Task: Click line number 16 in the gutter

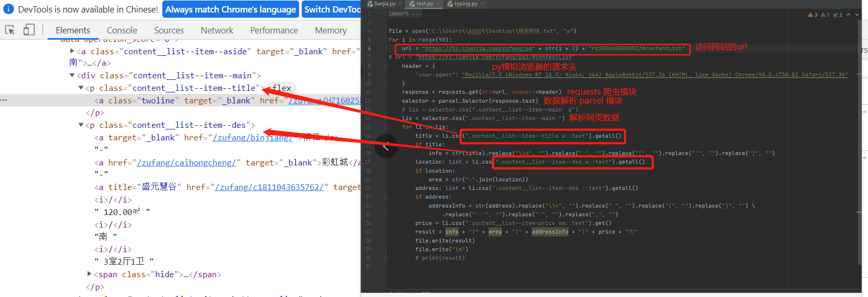Action: pos(368,136)
